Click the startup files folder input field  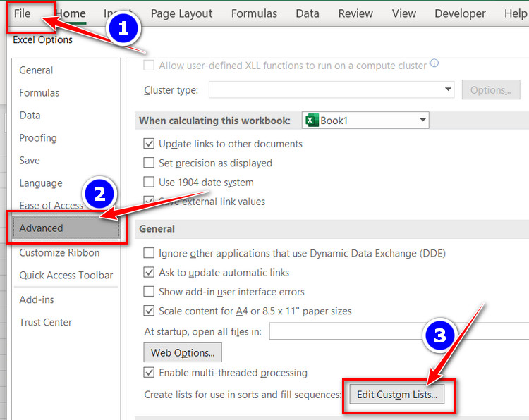[x=399, y=331]
